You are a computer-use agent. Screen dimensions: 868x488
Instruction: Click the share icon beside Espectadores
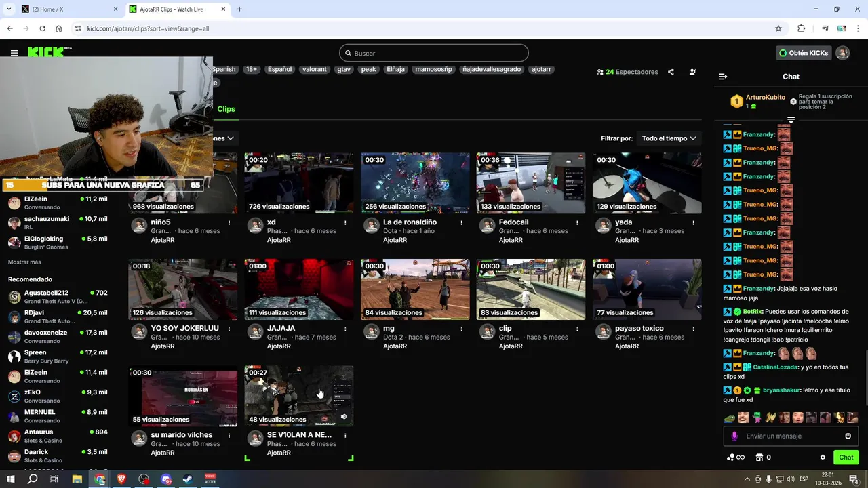671,72
